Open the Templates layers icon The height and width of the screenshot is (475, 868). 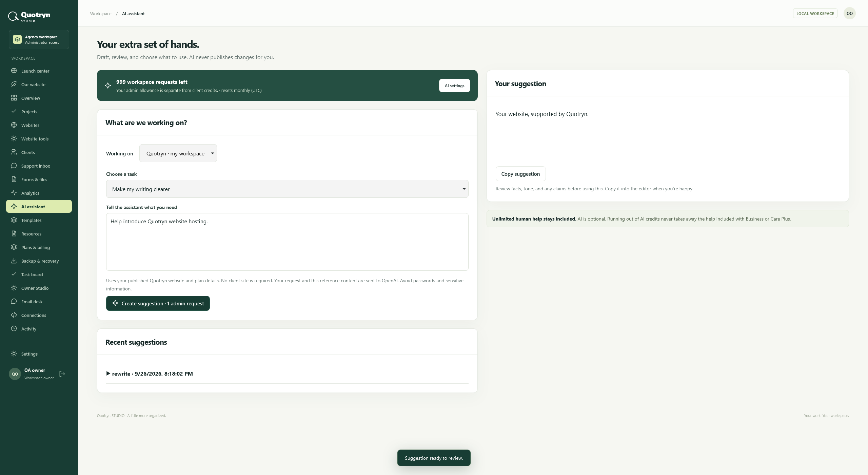(x=14, y=220)
